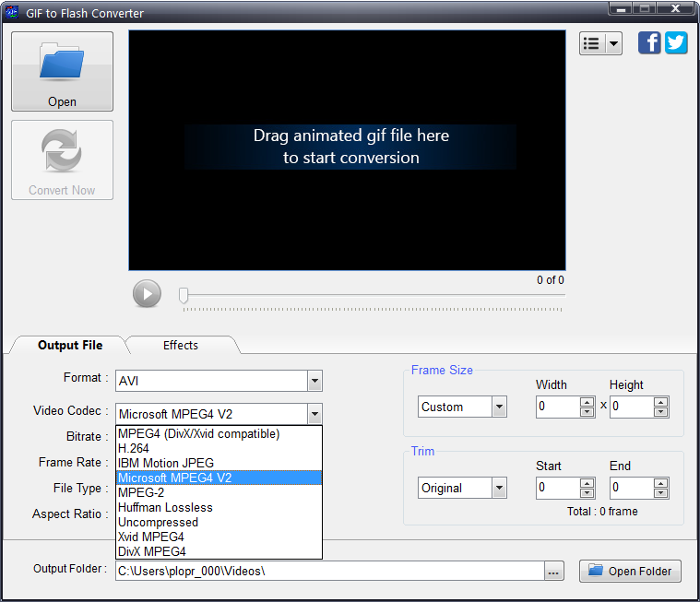Select MPEG-2 codec option

tap(219, 492)
